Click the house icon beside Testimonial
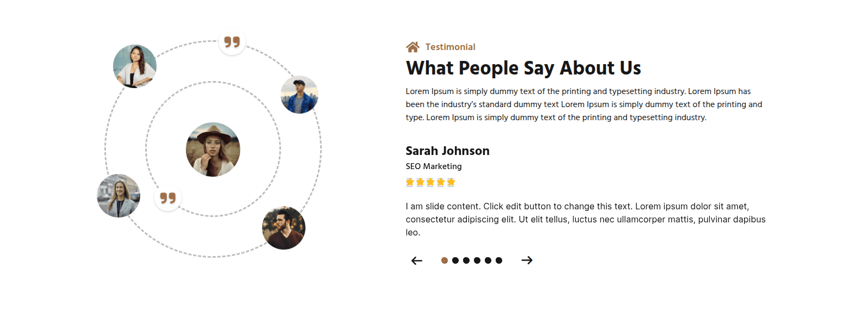 point(413,47)
